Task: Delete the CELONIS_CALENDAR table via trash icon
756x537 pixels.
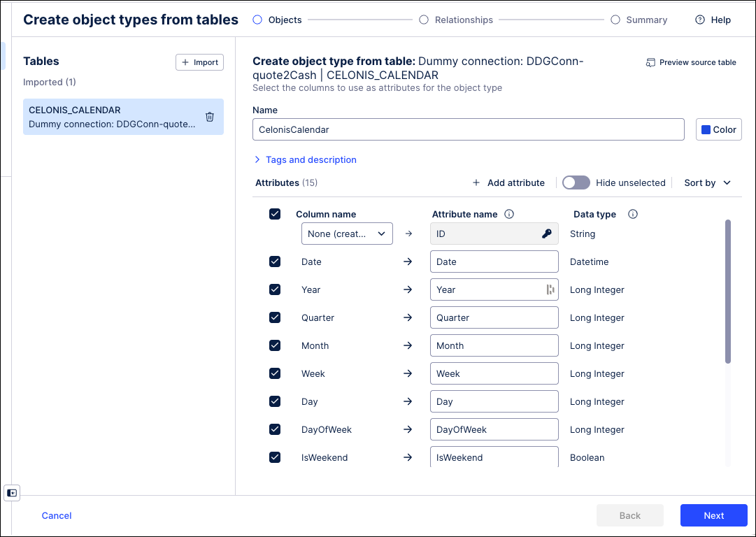Action: [x=209, y=117]
